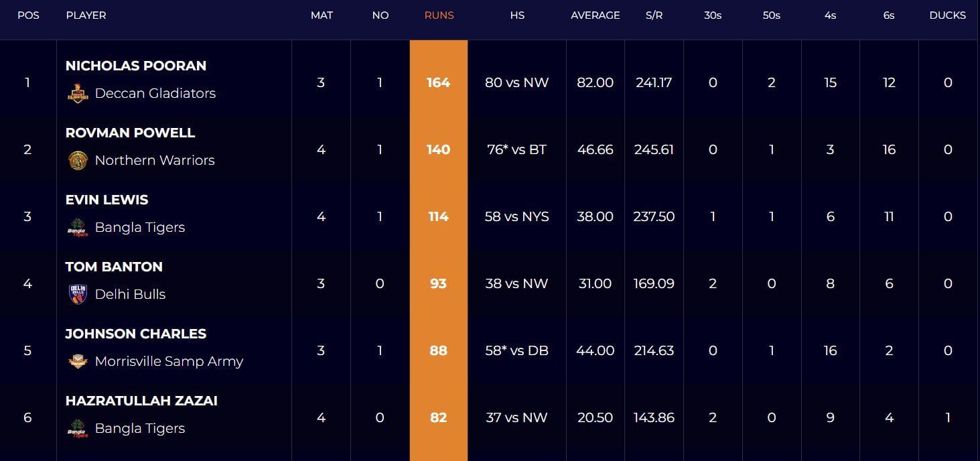The height and width of the screenshot is (461, 980).
Task: Click the Hazratullah Zazai player name
Action: pos(141,401)
